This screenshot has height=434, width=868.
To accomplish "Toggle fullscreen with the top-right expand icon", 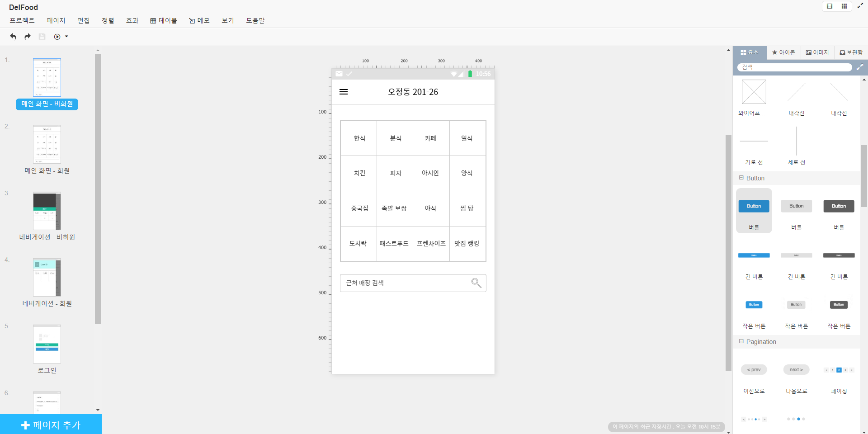I will point(860,6).
